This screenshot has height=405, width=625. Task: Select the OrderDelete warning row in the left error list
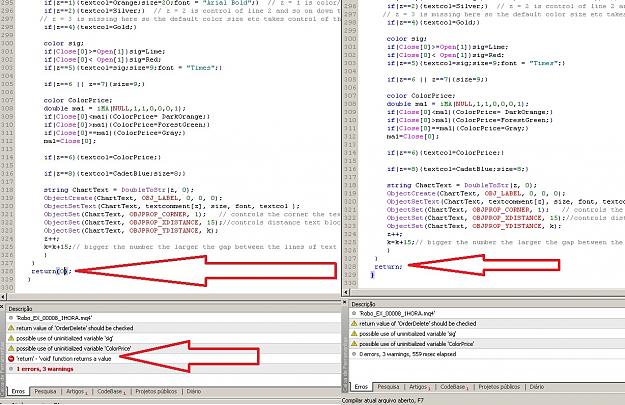(x=173, y=328)
